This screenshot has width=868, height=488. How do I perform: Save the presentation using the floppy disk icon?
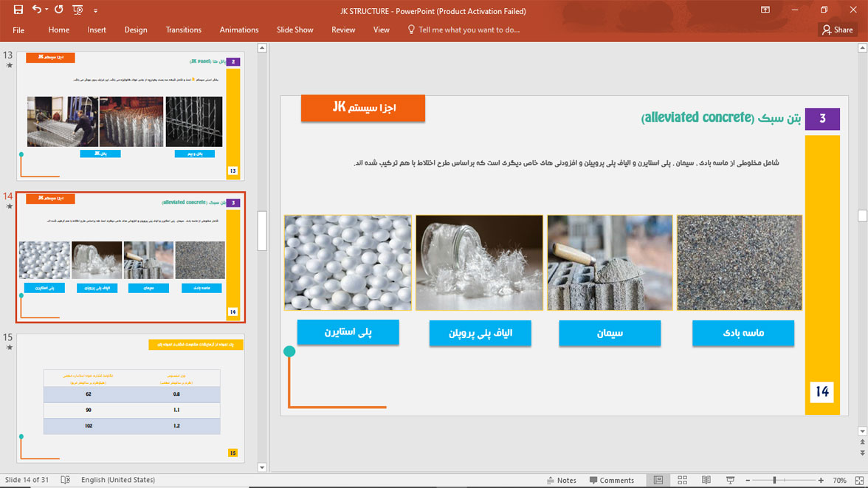(18, 10)
